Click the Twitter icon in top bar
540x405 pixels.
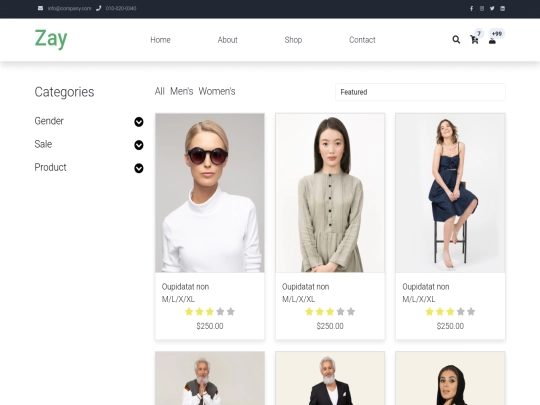(x=492, y=9)
